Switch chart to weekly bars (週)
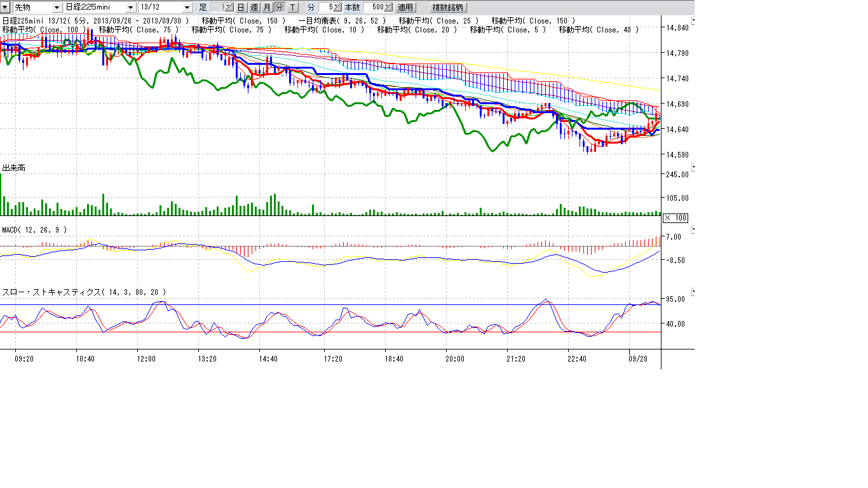The height and width of the screenshot is (488, 868). coord(254,8)
